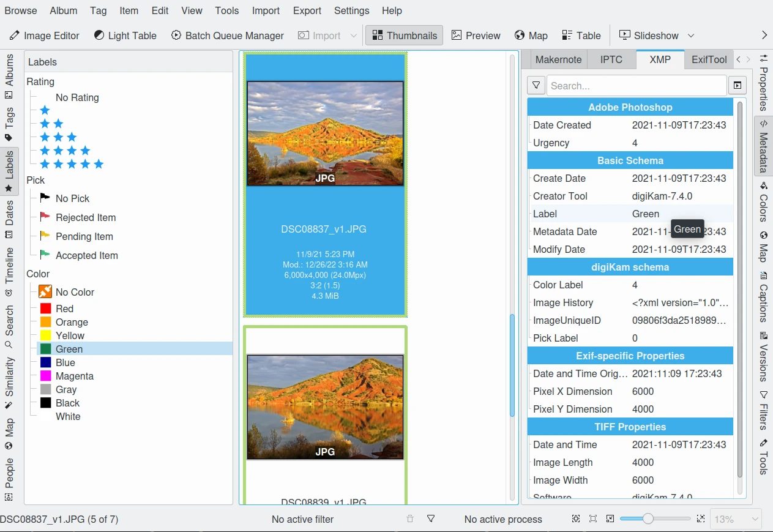773x532 pixels.
Task: Click the status bar filter funnel icon
Action: 431,519
